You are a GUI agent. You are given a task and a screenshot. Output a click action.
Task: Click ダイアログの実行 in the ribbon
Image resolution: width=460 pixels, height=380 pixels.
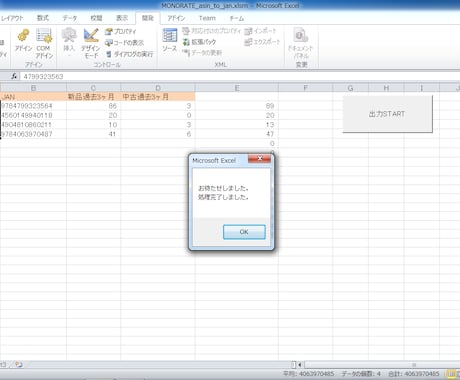[129, 54]
